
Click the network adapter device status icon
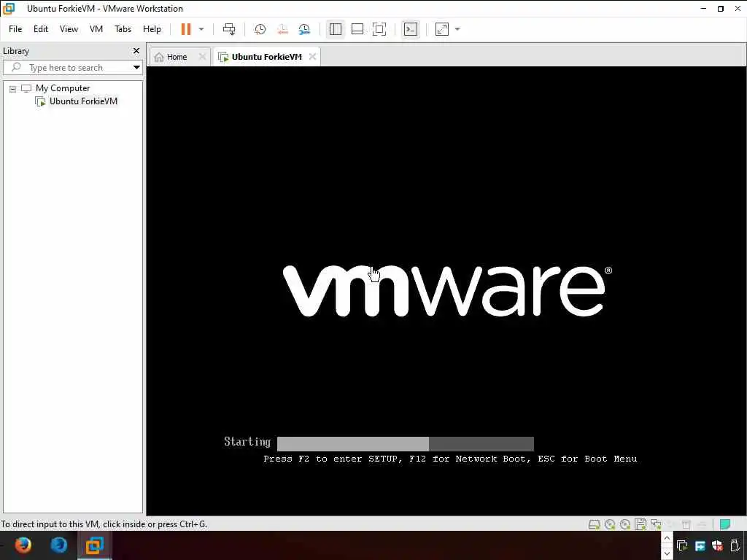(x=656, y=524)
